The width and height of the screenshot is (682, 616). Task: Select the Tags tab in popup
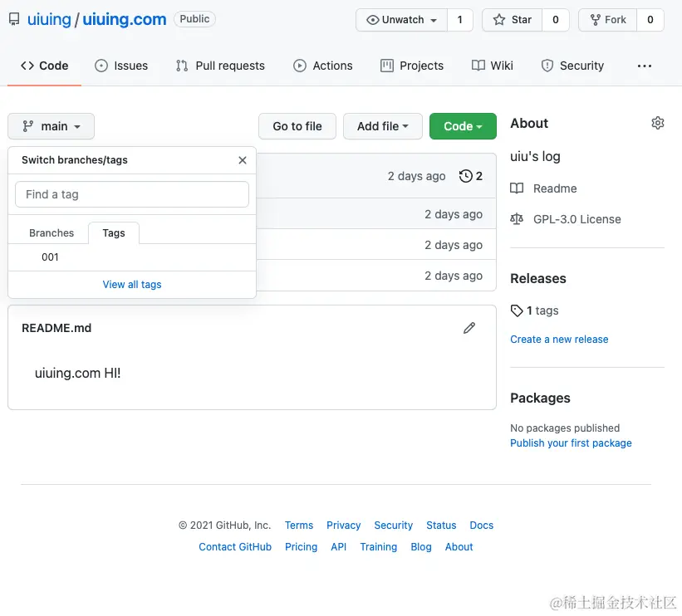click(114, 233)
